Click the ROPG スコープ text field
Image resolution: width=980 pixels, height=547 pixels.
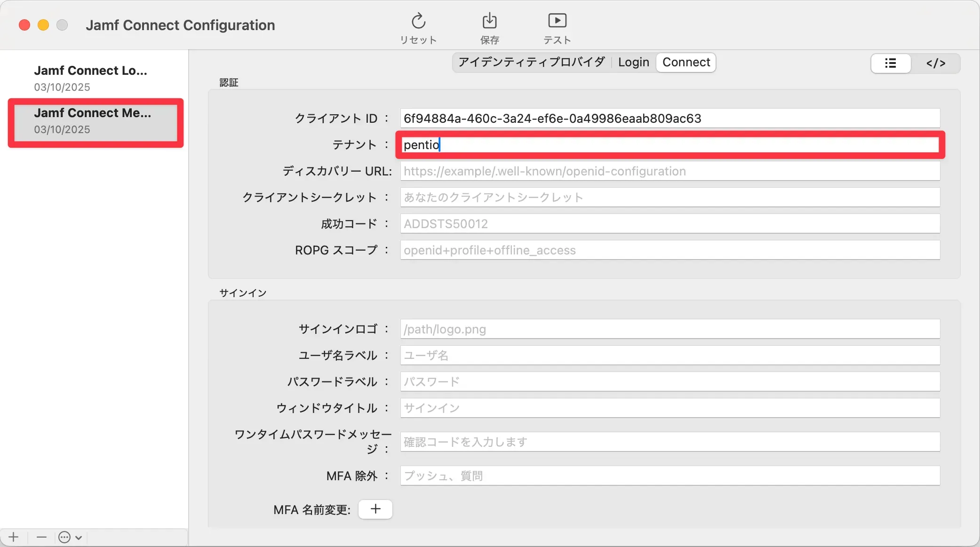pos(669,250)
